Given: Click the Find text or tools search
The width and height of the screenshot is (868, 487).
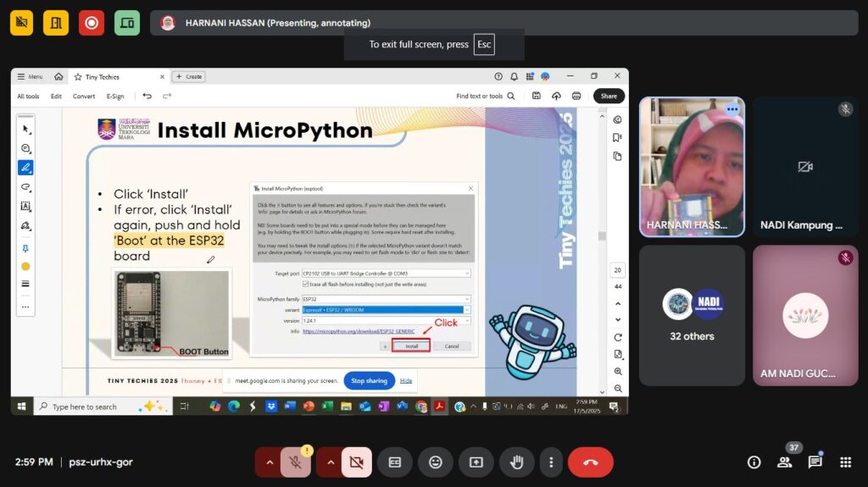Looking at the screenshot, I should 486,96.
